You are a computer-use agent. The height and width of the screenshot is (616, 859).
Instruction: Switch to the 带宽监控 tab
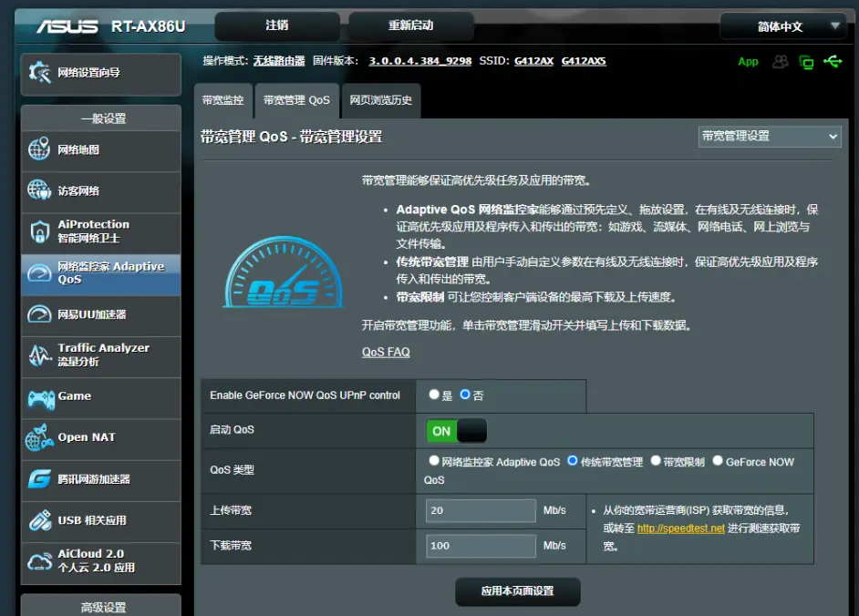(x=223, y=101)
